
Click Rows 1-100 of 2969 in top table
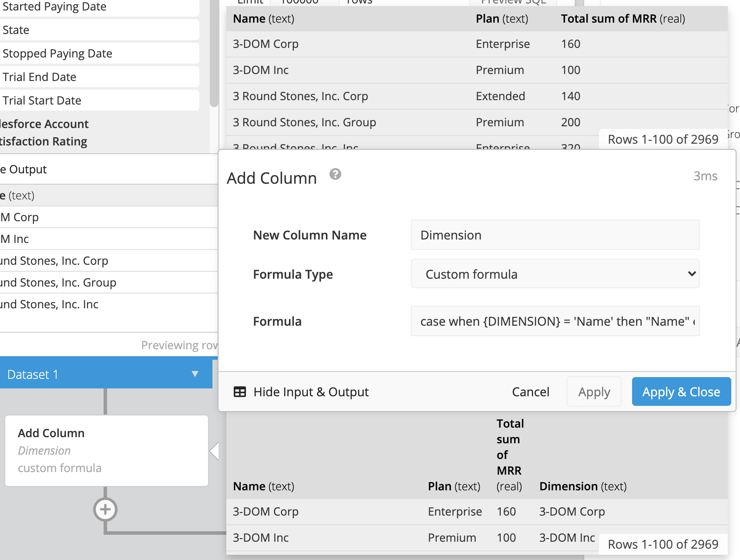coord(663,139)
